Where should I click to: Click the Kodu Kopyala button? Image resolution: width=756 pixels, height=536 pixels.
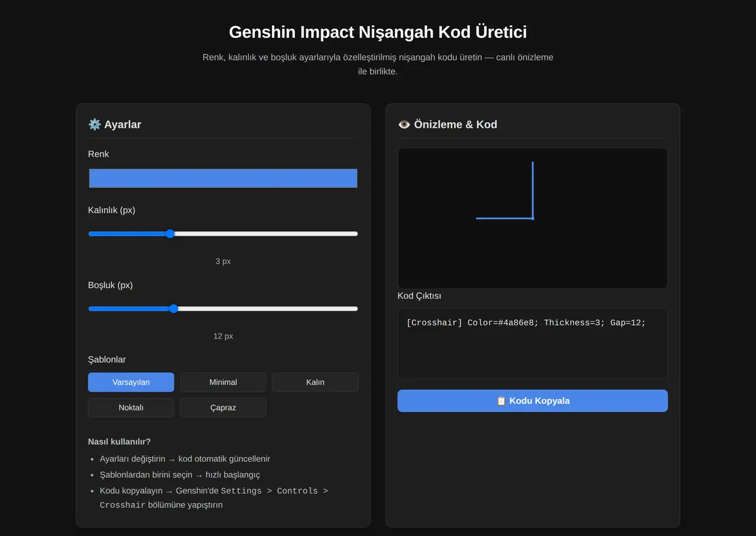coord(532,401)
